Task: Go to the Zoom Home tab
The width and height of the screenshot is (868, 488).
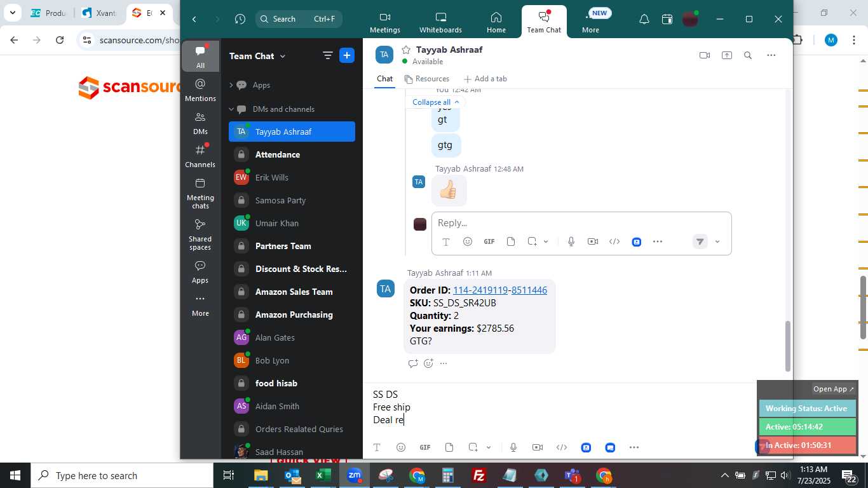Action: pos(496,22)
